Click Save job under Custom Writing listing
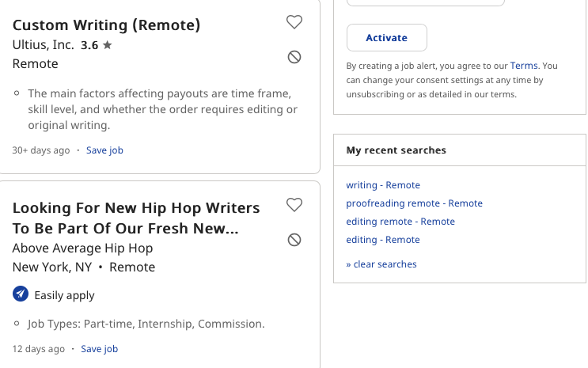This screenshot has height=368, width=588. (x=104, y=150)
